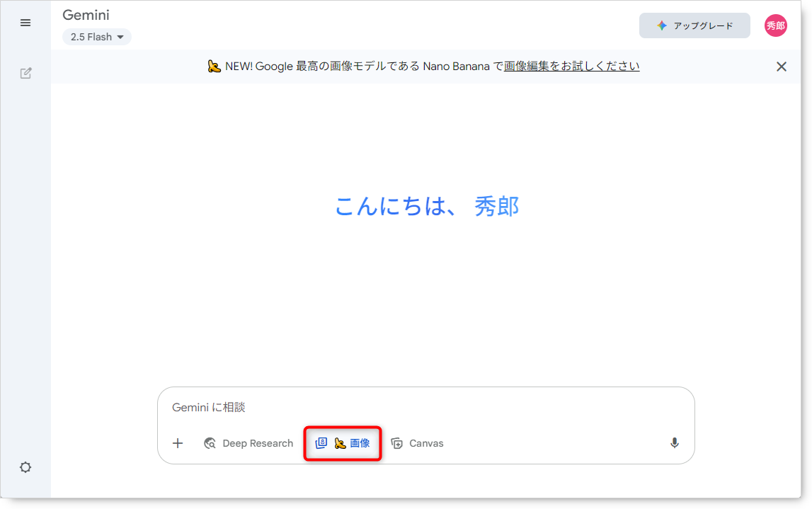Open the hamburger main menu
The height and width of the screenshot is (509, 812).
(x=25, y=23)
